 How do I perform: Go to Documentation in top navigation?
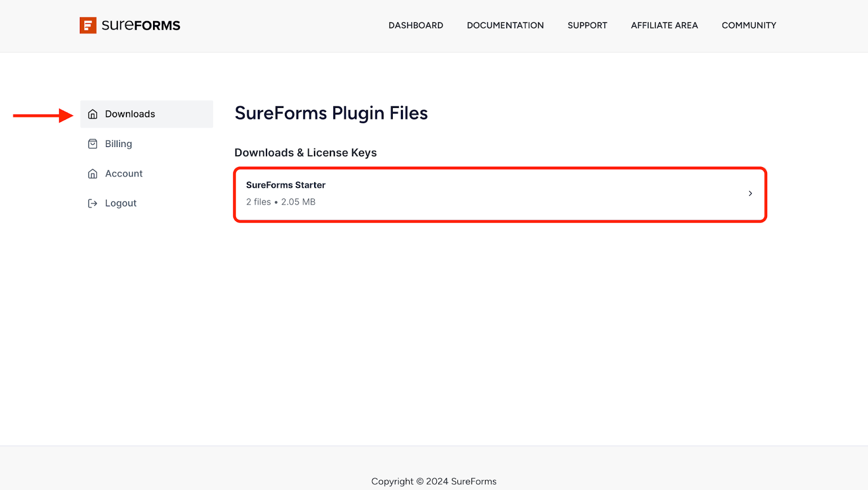coord(505,26)
